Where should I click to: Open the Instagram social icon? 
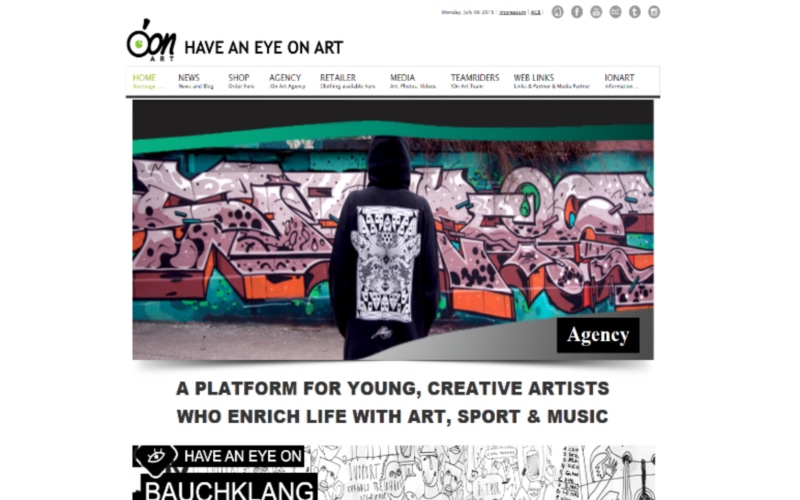point(654,12)
